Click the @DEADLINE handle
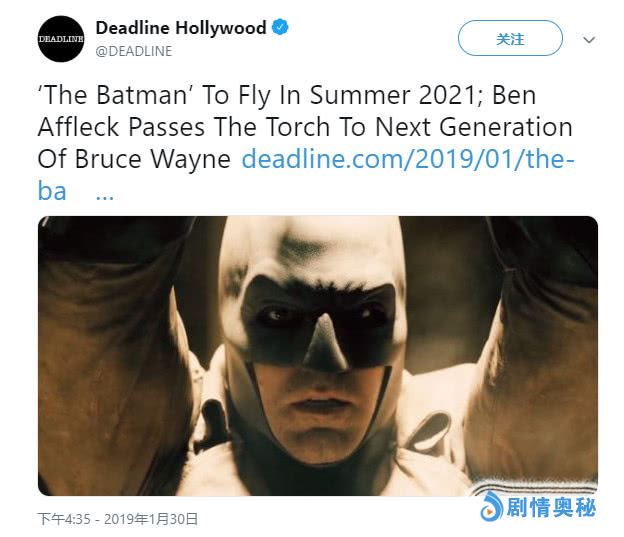624x537 pixels. point(134,51)
